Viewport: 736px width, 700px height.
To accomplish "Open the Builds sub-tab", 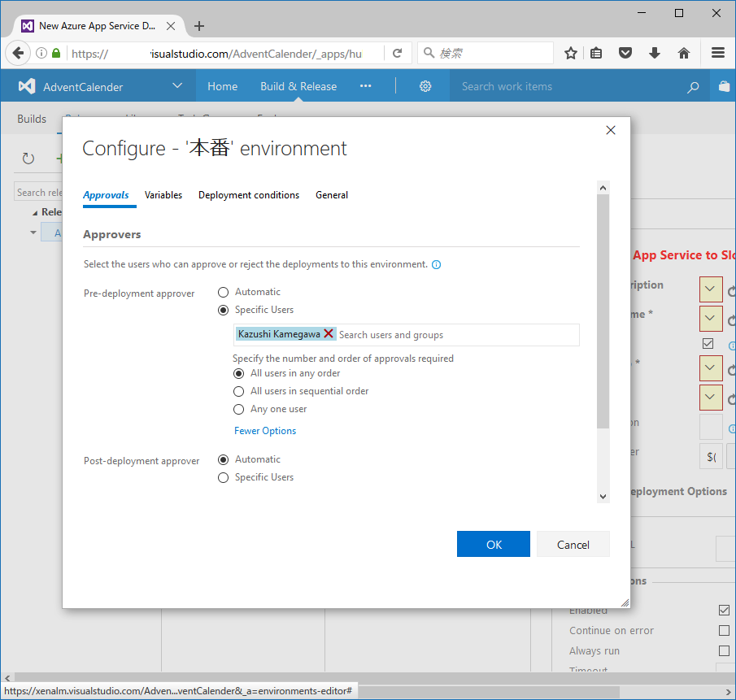I will pyautogui.click(x=32, y=120).
